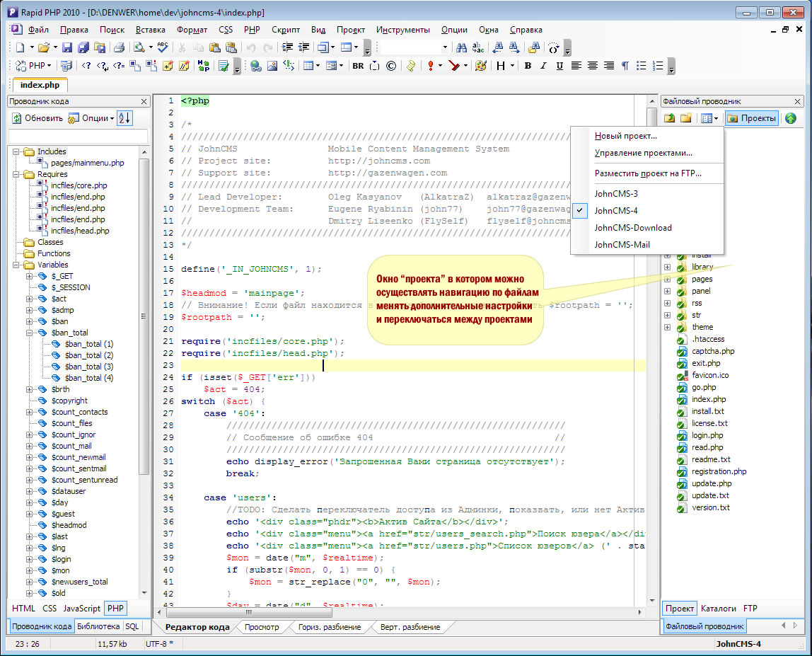Screen dimensions: 812x656
Task: Click the Bold formatting icon
Action: (x=527, y=66)
